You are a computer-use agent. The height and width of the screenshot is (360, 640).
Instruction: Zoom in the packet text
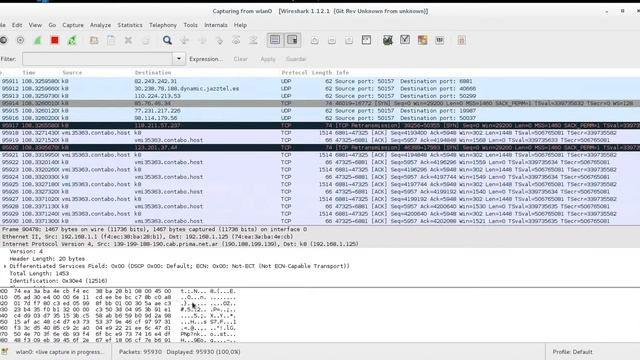click(315, 40)
